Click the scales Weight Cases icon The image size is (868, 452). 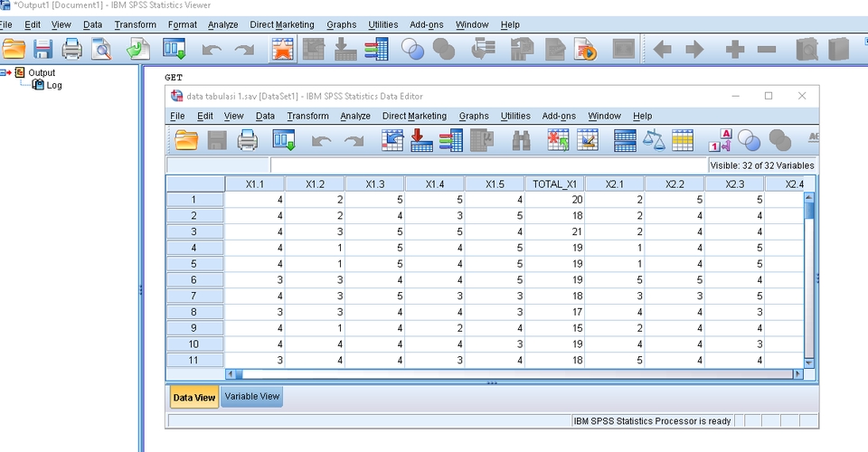654,140
